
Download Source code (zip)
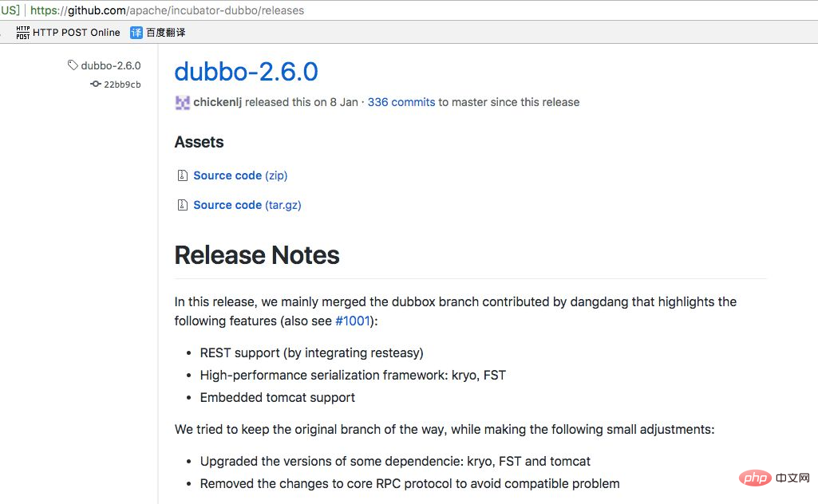pos(240,175)
